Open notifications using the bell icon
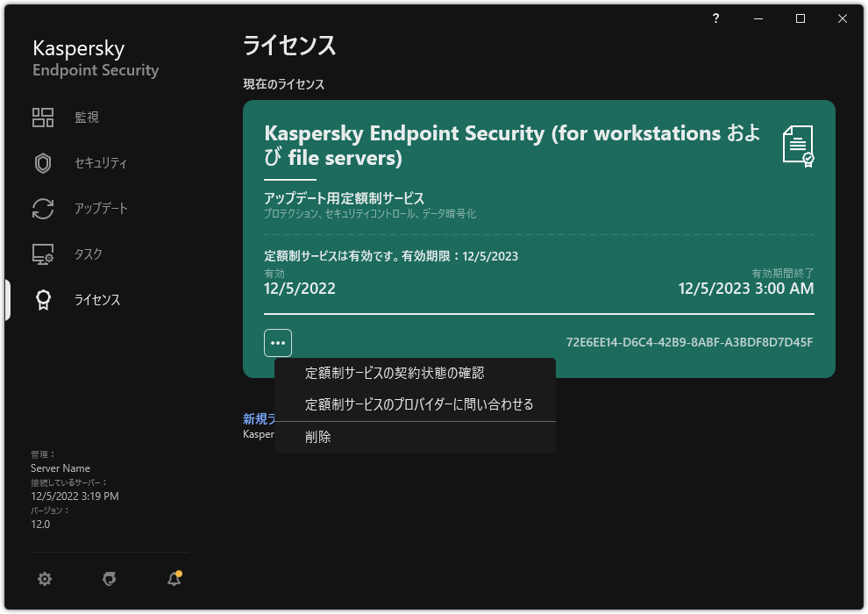 [x=173, y=580]
